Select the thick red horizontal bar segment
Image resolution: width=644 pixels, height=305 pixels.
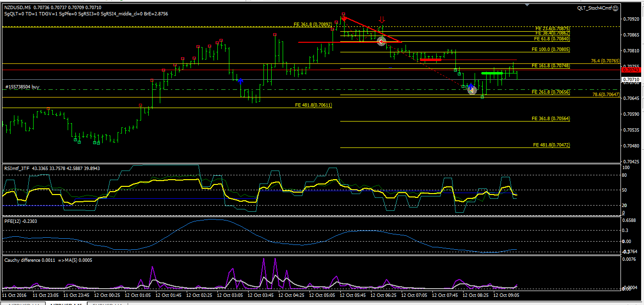point(431,60)
